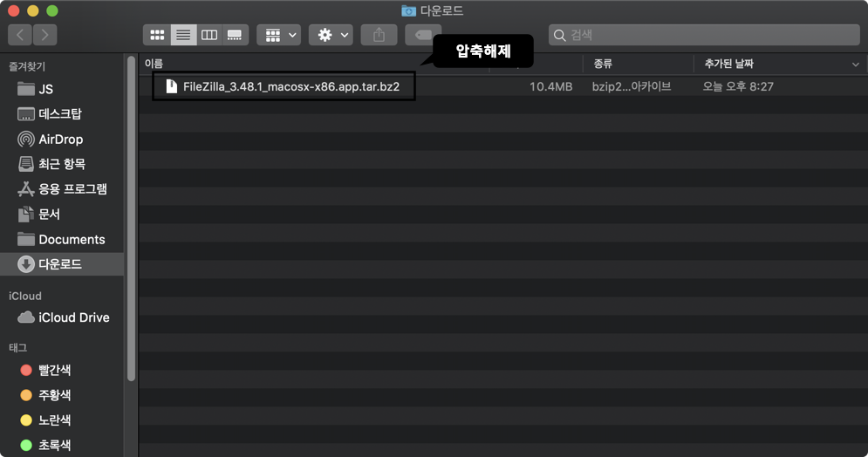The height and width of the screenshot is (457, 868).
Task: Open the gear action menu
Action: point(331,35)
